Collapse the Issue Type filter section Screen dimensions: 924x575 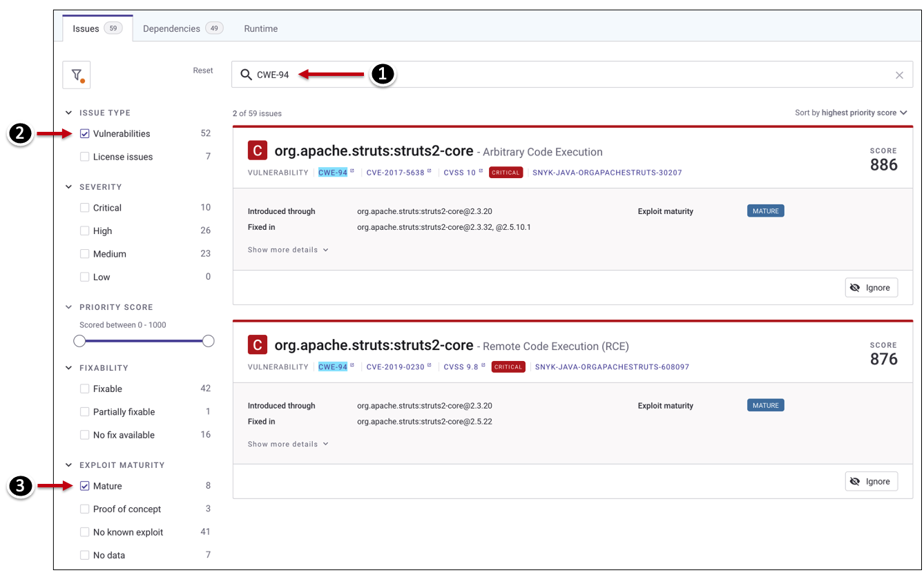[68, 113]
